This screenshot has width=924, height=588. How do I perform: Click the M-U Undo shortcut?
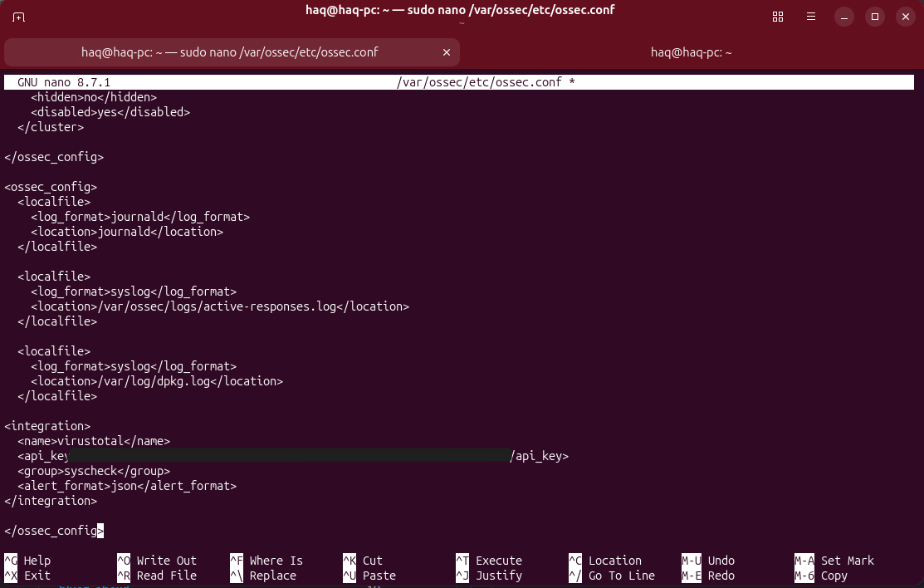(x=708, y=561)
